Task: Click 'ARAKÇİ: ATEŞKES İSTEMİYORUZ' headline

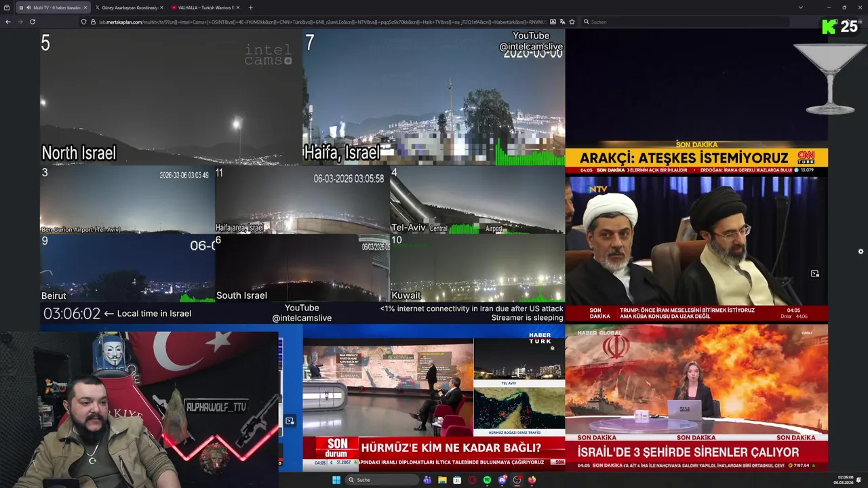Action: point(684,158)
